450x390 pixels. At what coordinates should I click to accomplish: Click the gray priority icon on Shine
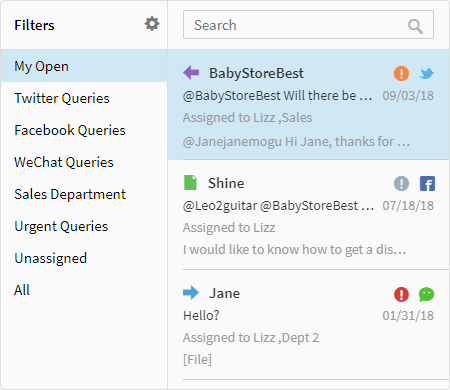point(401,183)
